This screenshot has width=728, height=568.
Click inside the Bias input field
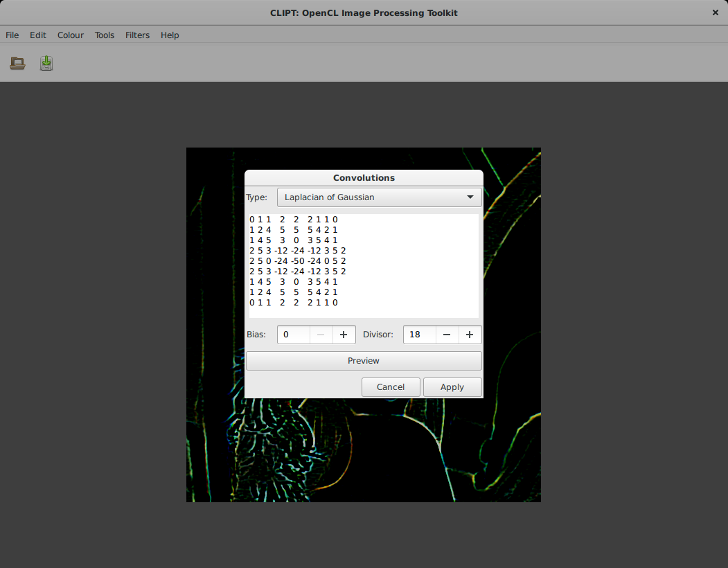[294, 335]
